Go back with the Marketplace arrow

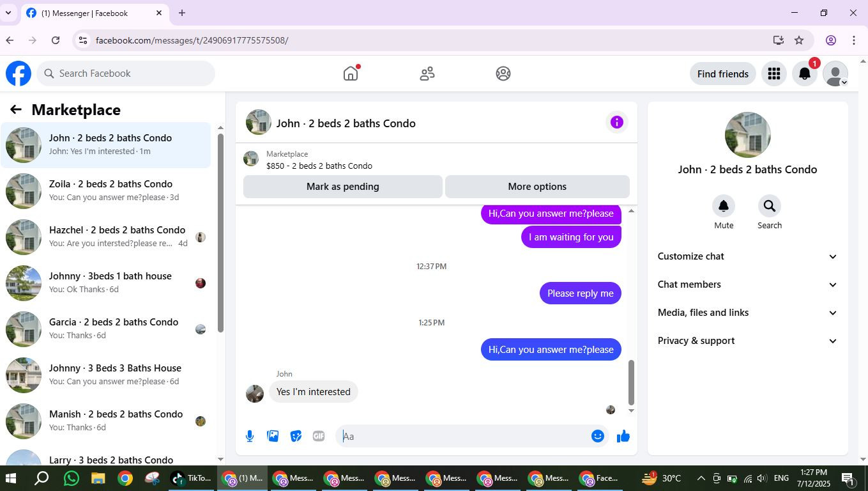pyautogui.click(x=16, y=110)
